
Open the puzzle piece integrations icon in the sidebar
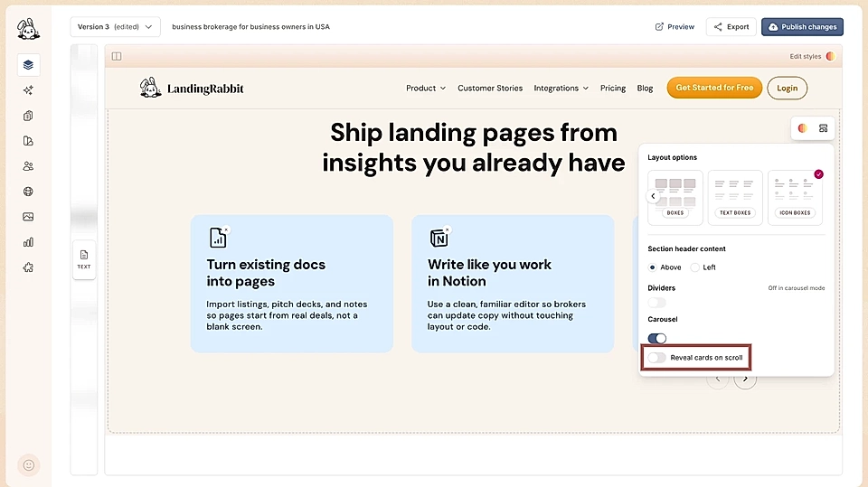(28, 267)
